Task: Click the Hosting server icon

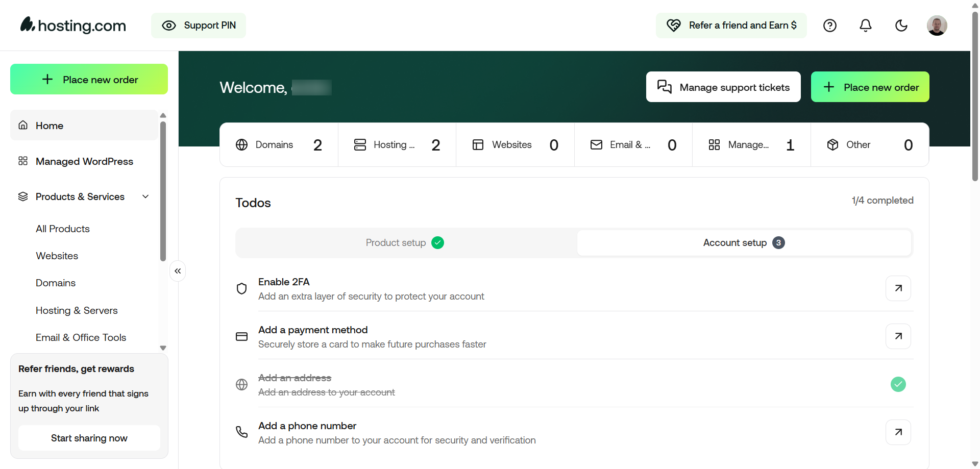Action: (x=360, y=145)
